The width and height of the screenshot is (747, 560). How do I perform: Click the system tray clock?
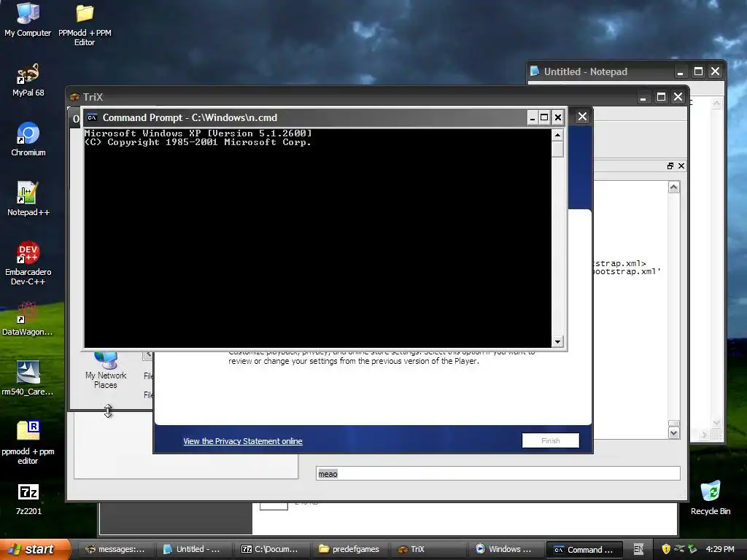coord(720,549)
